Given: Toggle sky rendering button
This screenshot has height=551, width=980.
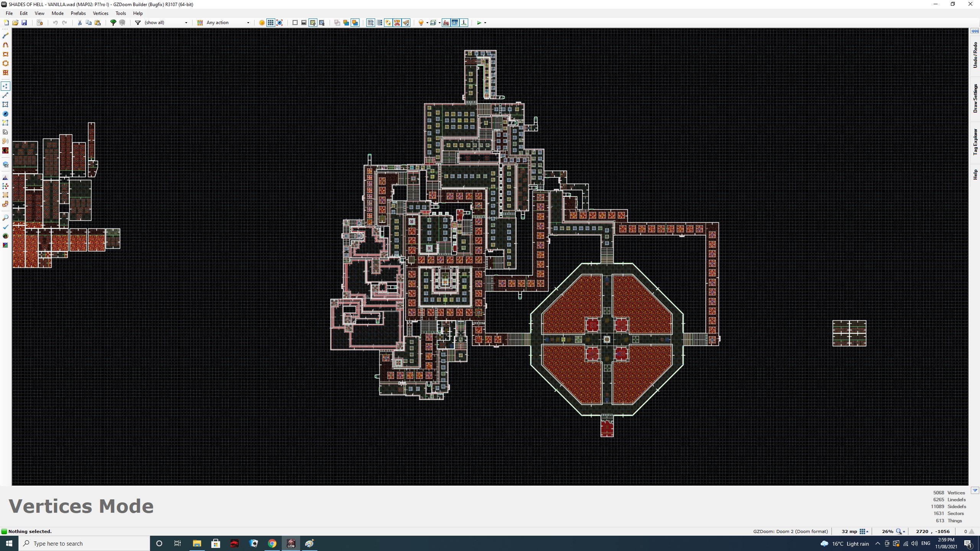Looking at the screenshot, I should pyautogui.click(x=455, y=23).
